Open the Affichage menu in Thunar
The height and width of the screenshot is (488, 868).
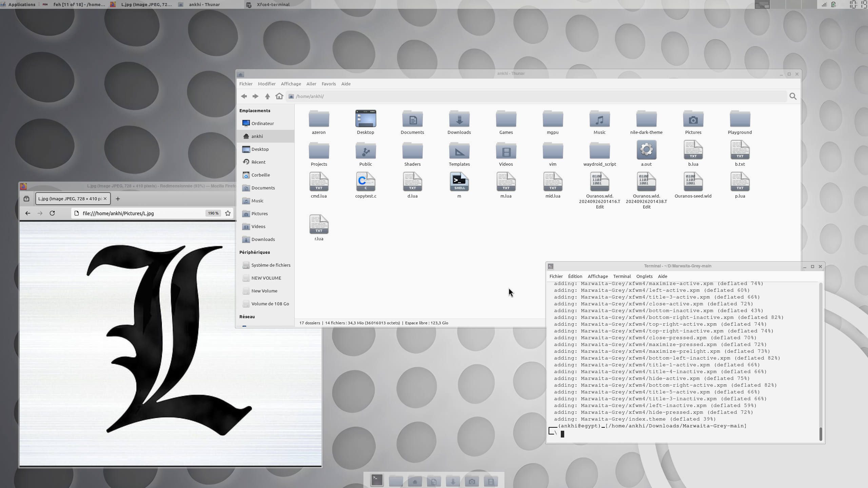pyautogui.click(x=291, y=84)
